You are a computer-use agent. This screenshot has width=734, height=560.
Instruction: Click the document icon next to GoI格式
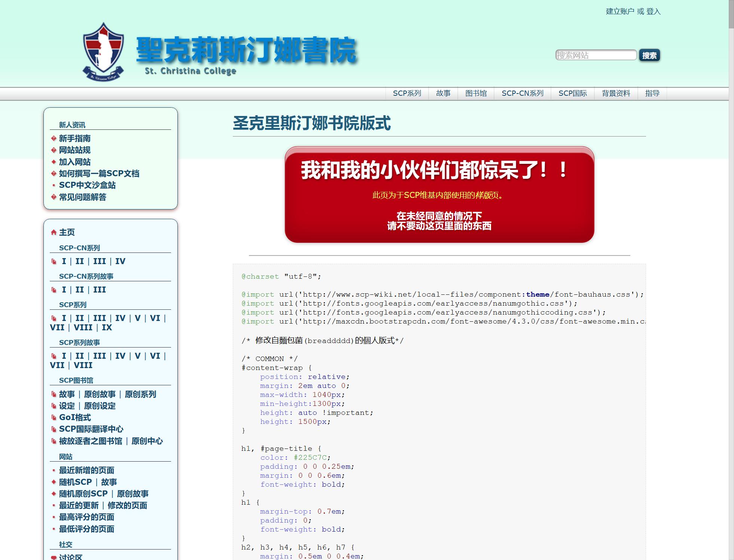54,417
